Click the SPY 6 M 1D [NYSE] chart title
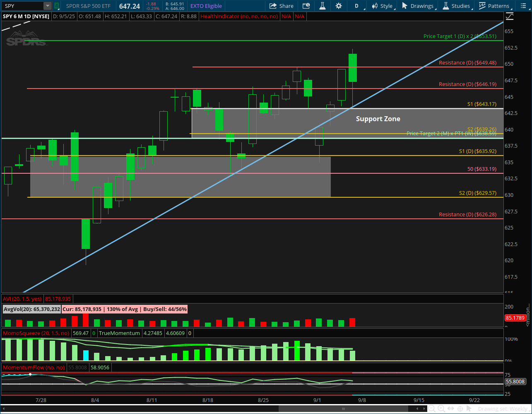The image size is (532, 414). pos(26,16)
